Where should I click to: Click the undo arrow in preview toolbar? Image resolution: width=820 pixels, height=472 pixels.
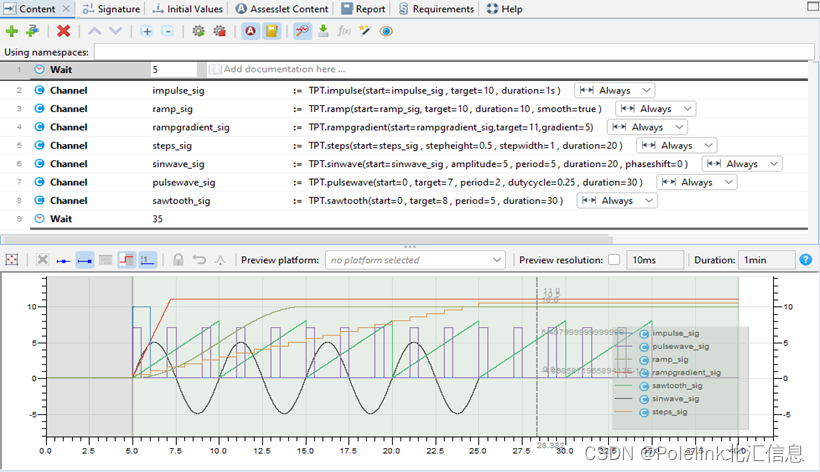199,260
